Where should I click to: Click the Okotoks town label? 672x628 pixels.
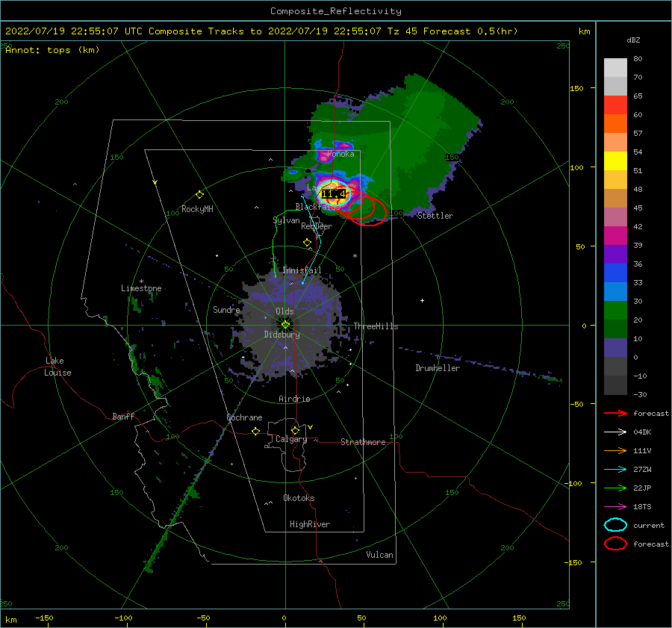tap(299, 498)
